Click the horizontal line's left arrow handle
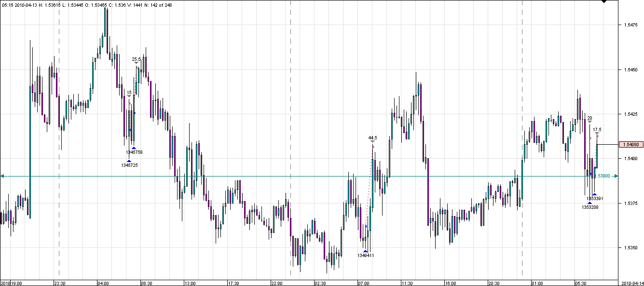 [x=2, y=177]
